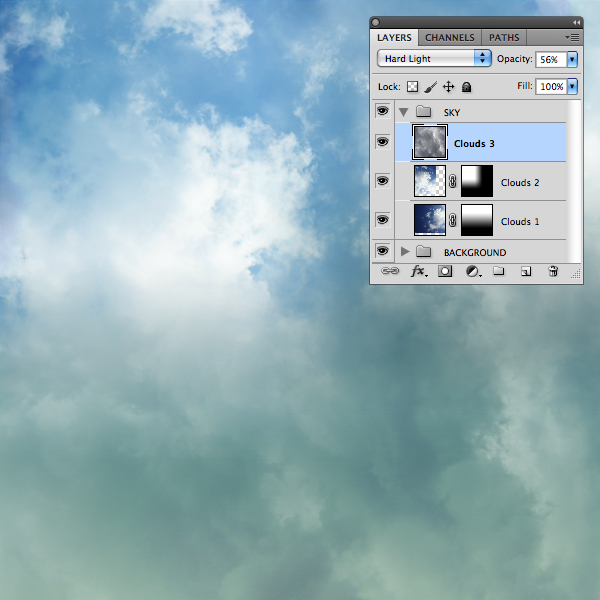
Task: Create a new layer
Action: point(526,271)
